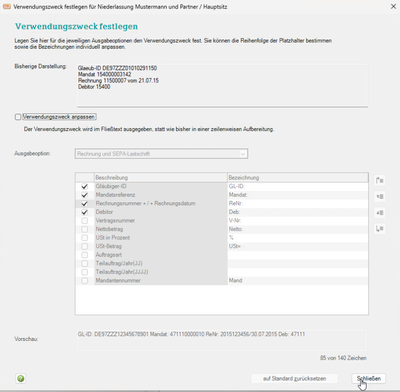400x392 pixels.
Task: Check the Vertragsnummer row checkbox
Action: tap(85, 221)
